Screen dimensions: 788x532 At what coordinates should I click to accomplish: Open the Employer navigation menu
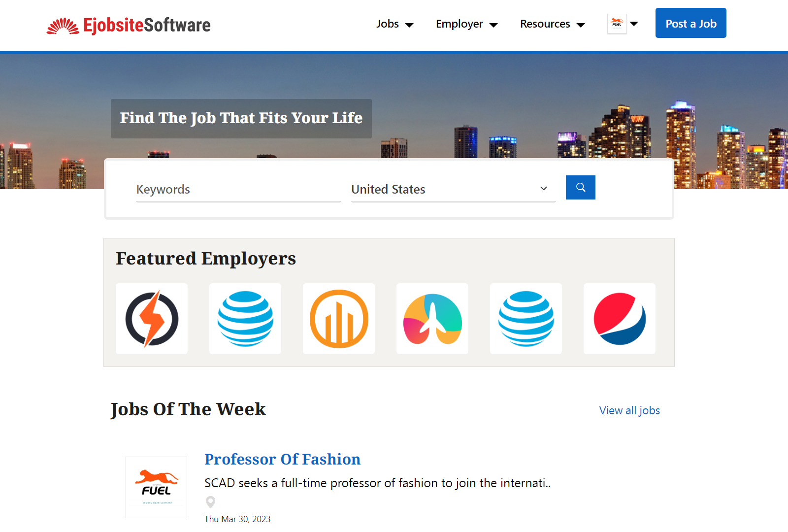[x=466, y=24]
